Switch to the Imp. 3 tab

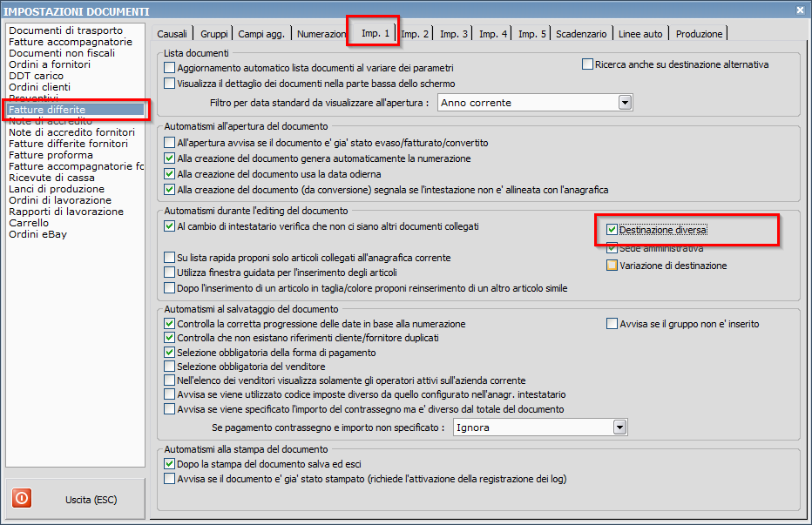pyautogui.click(x=454, y=34)
